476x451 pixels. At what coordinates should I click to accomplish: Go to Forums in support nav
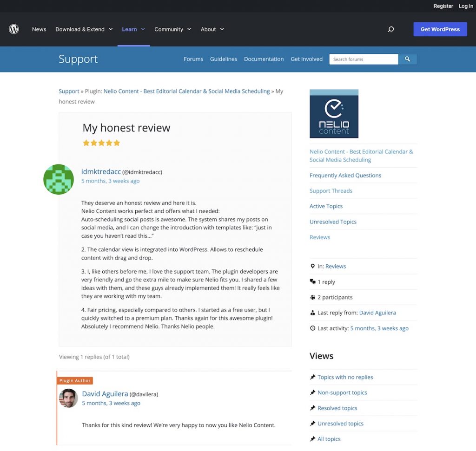[193, 59]
